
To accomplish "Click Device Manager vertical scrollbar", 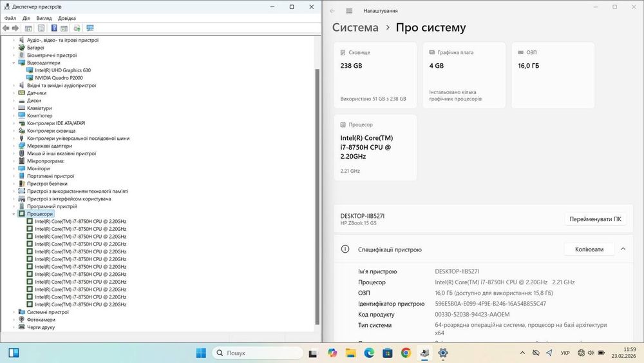I will tap(317, 197).
